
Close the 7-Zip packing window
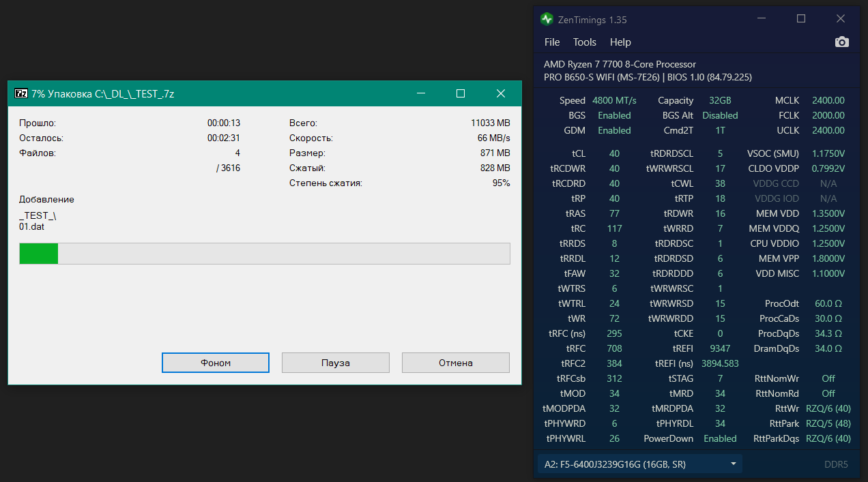(501, 93)
